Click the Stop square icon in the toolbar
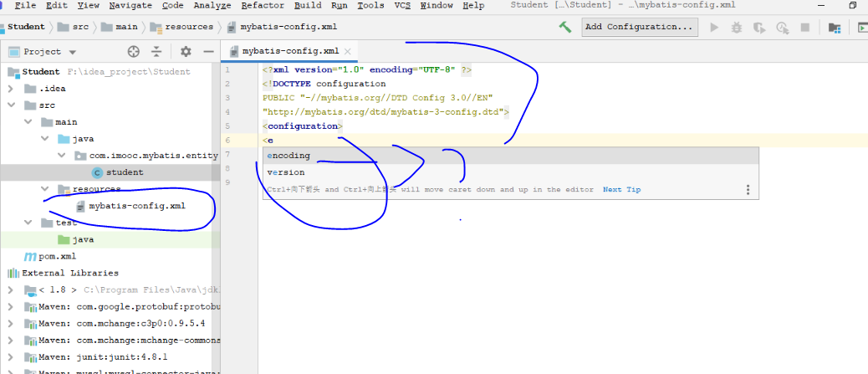Image resolution: width=868 pixels, height=374 pixels. 805,27
